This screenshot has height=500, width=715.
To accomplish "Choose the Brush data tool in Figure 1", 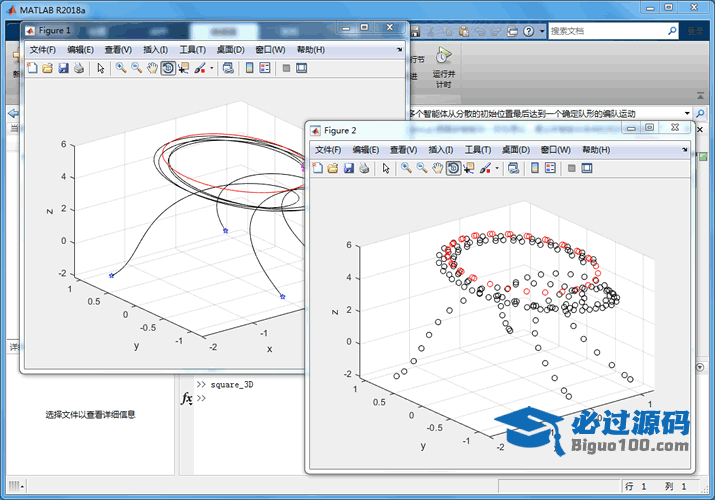I will click(200, 68).
